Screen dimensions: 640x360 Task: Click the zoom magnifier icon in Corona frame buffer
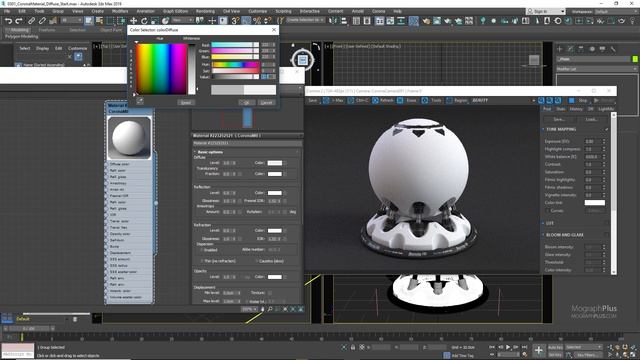pos(541,100)
